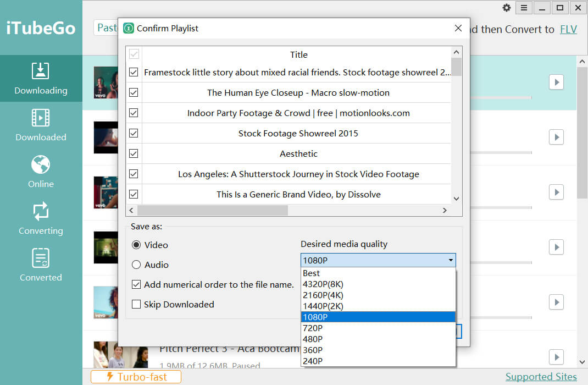Choose 1080P in the quality list
The height and width of the screenshot is (385, 588).
pyautogui.click(x=379, y=317)
